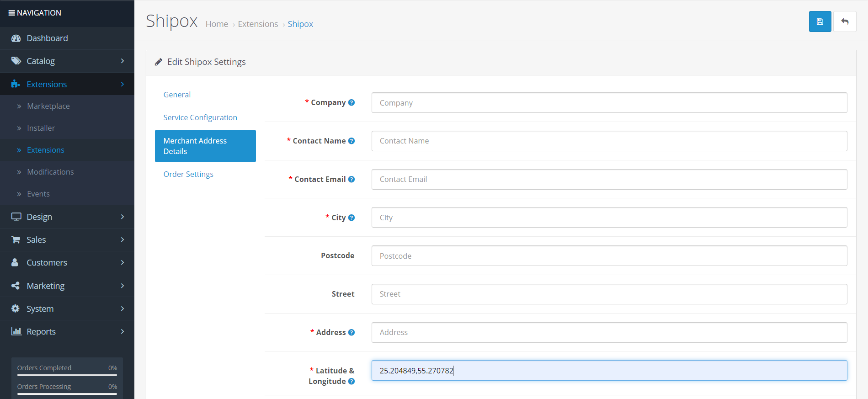868x399 pixels.
Task: Click the help icon next to Contact Email
Action: pos(351,179)
